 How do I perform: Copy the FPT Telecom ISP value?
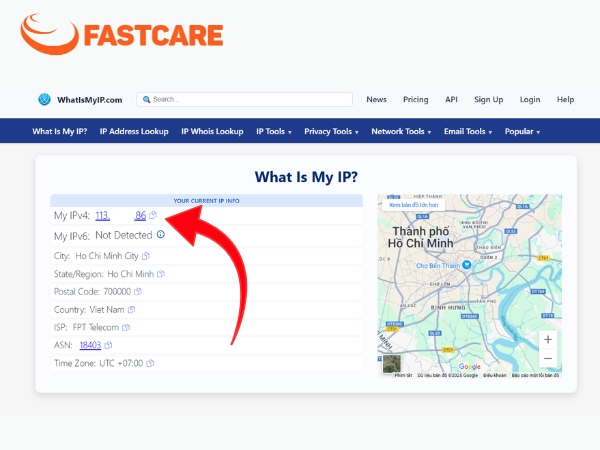point(126,328)
